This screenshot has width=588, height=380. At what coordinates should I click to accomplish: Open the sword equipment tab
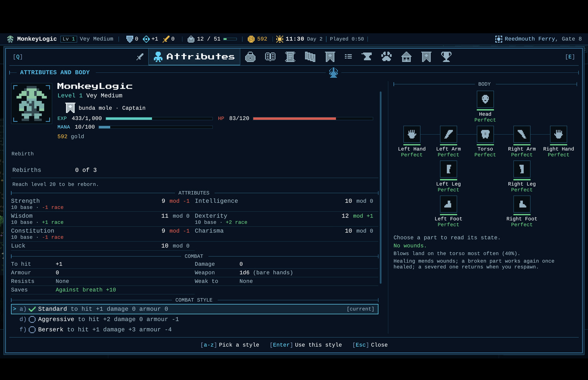pyautogui.click(x=140, y=57)
